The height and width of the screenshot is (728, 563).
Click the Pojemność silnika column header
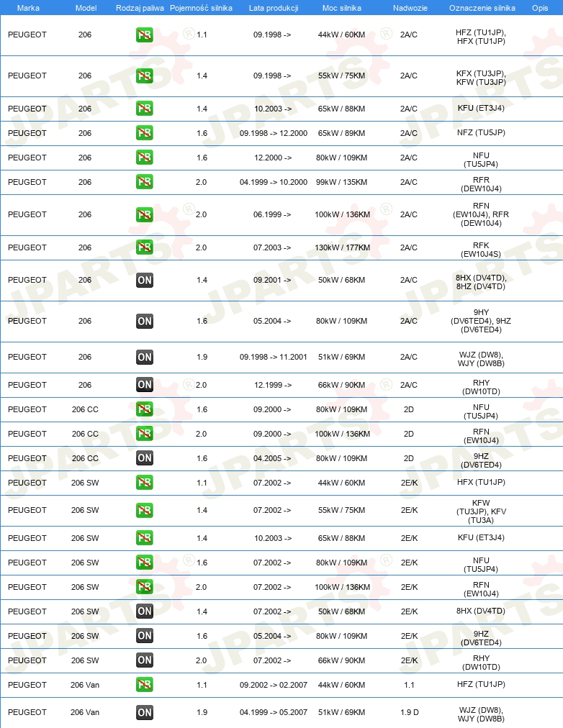tap(201, 8)
